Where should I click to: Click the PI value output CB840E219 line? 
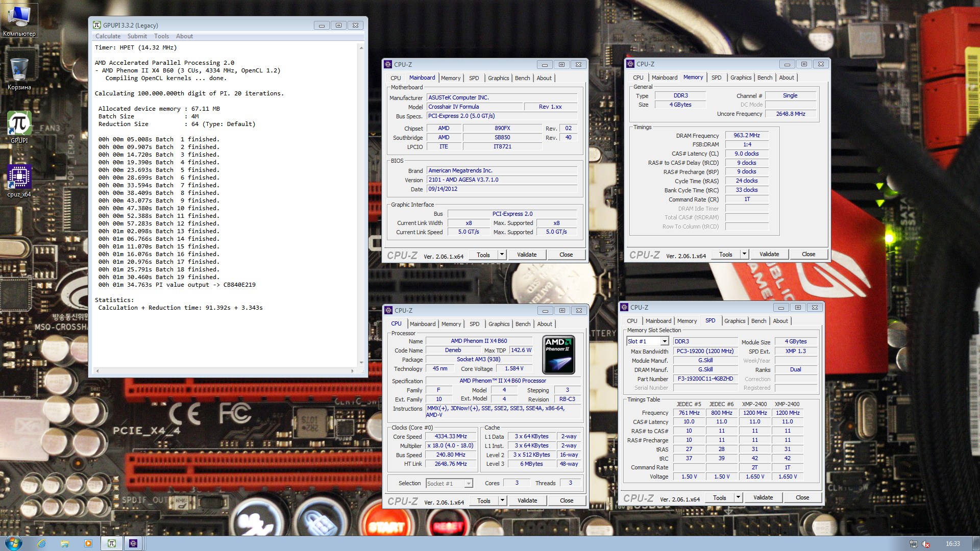(x=177, y=285)
